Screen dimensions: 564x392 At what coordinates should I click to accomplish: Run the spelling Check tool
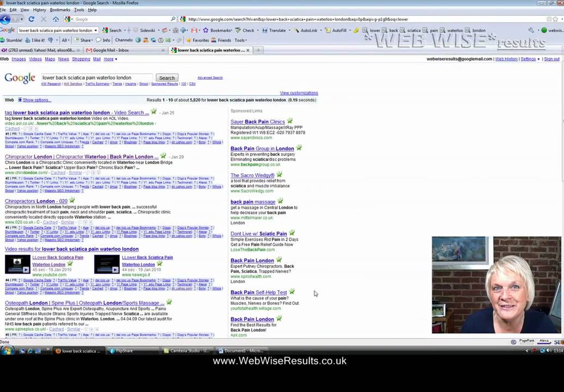pos(244,30)
